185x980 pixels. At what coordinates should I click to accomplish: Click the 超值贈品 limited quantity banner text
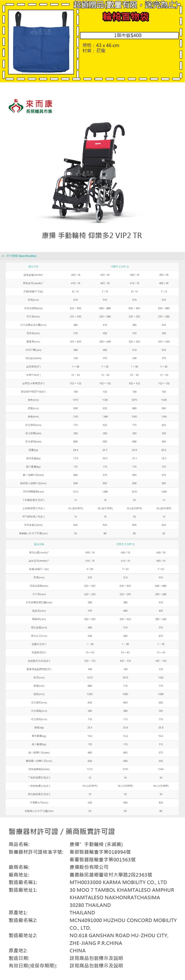(126, 5)
